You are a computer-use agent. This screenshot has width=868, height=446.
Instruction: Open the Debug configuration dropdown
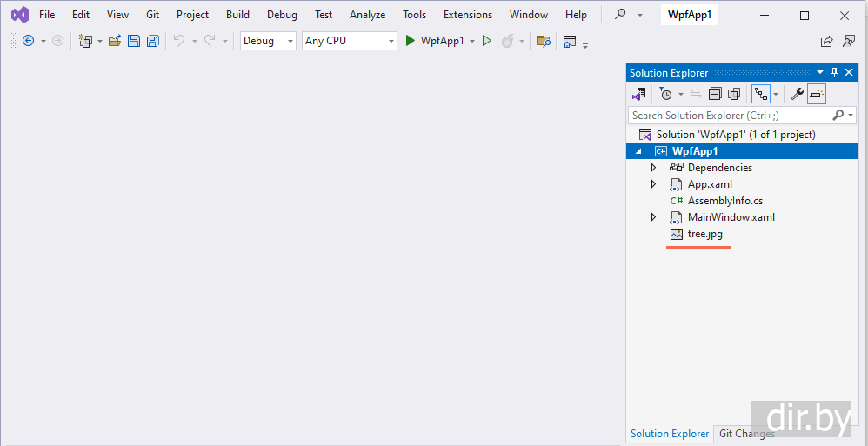coord(268,41)
